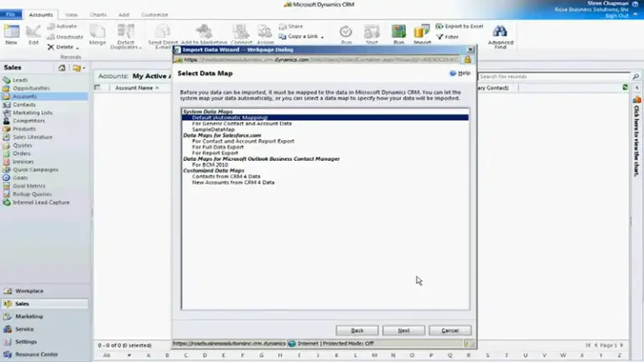The image size is (644, 362).
Task: Open Marketing Lists in Sales navigation
Action: coord(33,113)
